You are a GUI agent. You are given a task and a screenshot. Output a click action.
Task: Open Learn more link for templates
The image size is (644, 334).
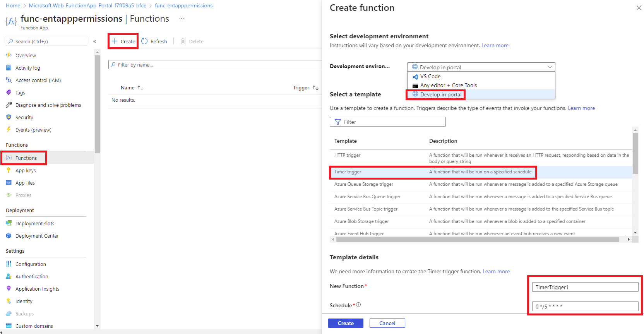point(581,108)
